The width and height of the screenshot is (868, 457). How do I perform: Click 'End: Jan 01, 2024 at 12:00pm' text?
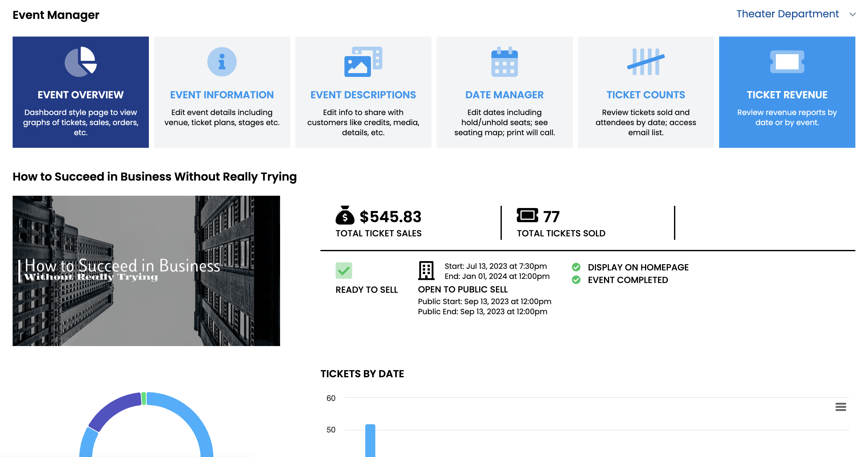497,276
